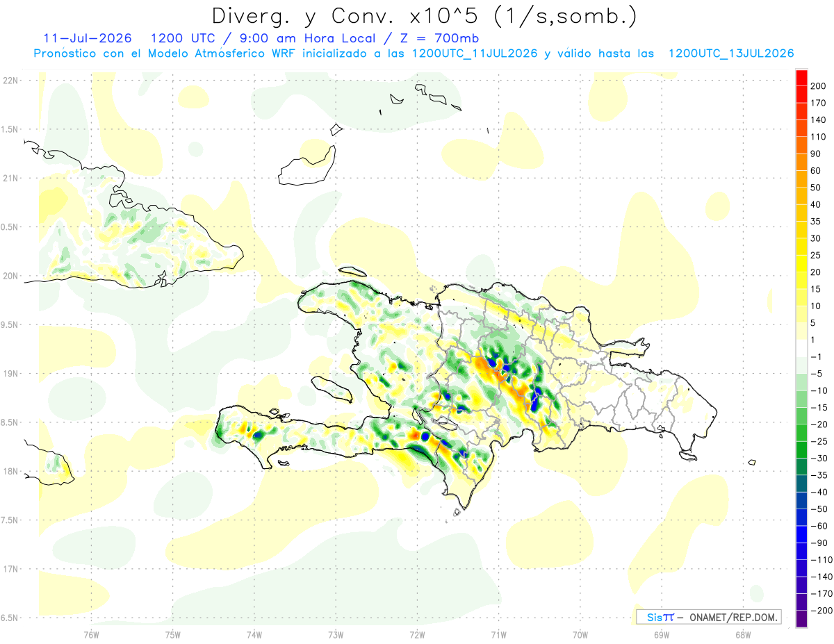The image size is (834, 644).
Task: Click the positive '60' colorbar label
Action: pyautogui.click(x=816, y=171)
